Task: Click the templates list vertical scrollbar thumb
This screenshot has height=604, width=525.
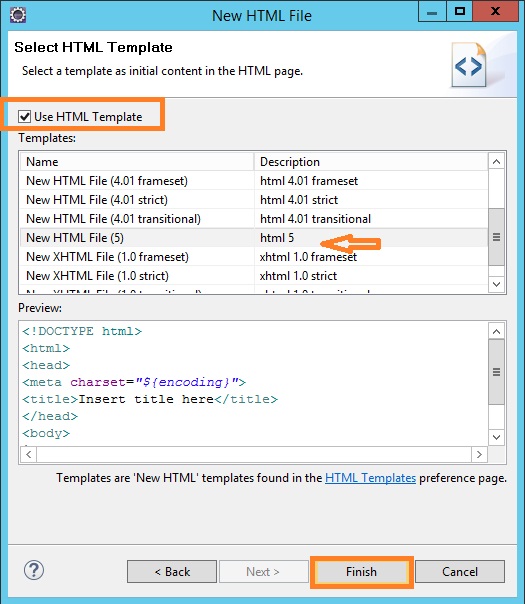Action: (496, 237)
